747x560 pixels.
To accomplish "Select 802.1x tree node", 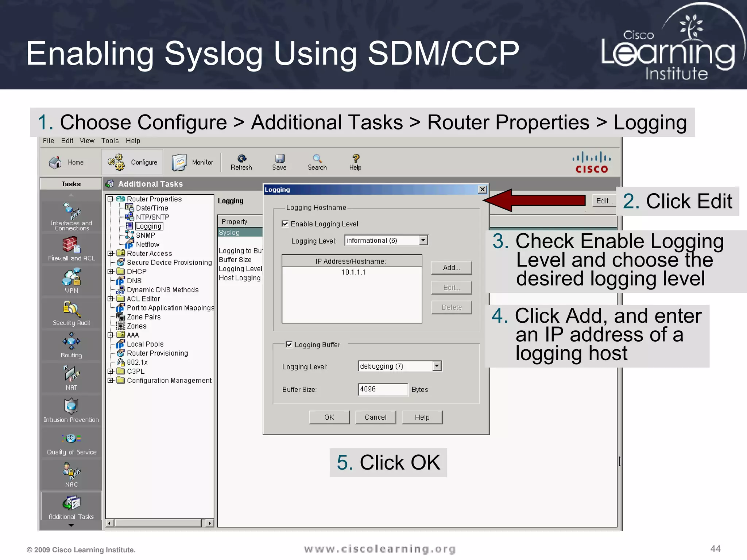I will point(137,362).
